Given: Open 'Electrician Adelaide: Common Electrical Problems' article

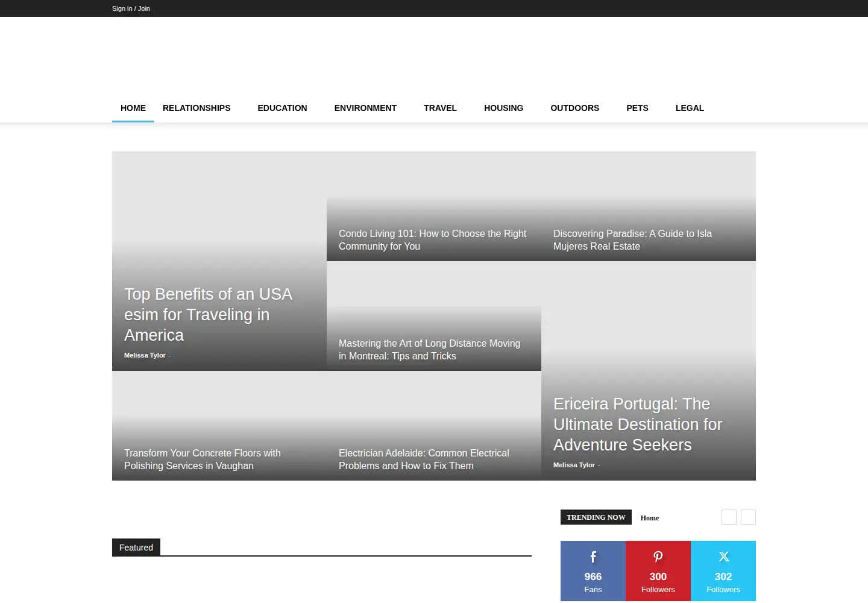Looking at the screenshot, I should coord(424,459).
